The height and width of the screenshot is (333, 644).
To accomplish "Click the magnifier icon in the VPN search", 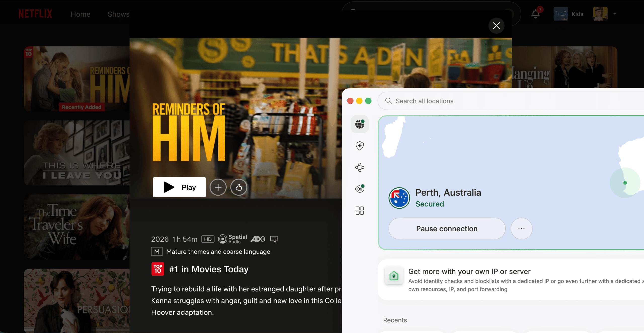I will tap(388, 101).
